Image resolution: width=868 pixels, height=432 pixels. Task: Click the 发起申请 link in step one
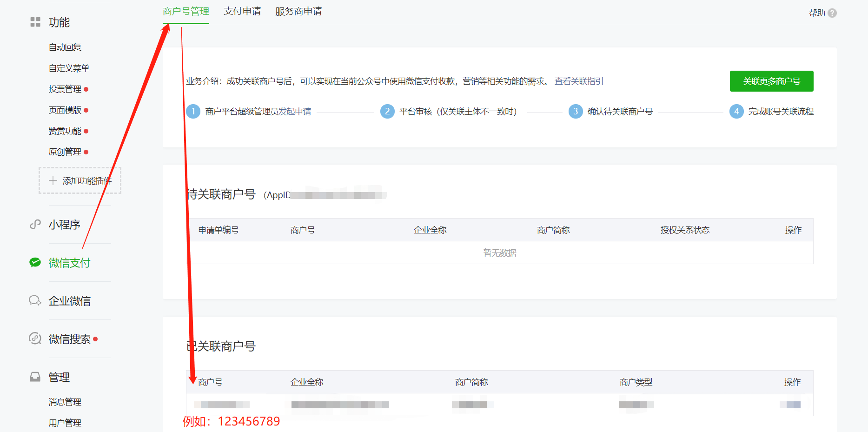click(x=296, y=111)
